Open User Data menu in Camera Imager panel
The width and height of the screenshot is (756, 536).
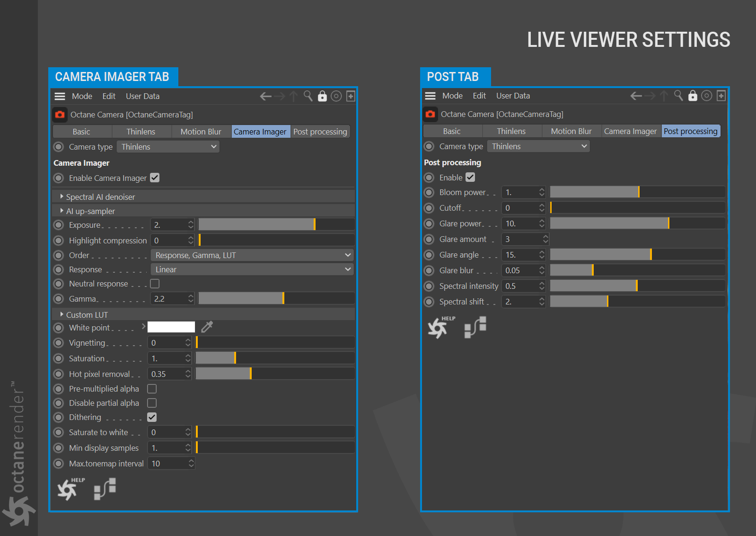[x=142, y=96]
